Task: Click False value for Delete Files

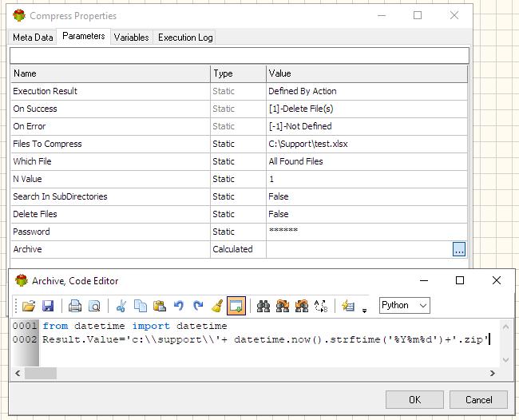Action: click(279, 214)
